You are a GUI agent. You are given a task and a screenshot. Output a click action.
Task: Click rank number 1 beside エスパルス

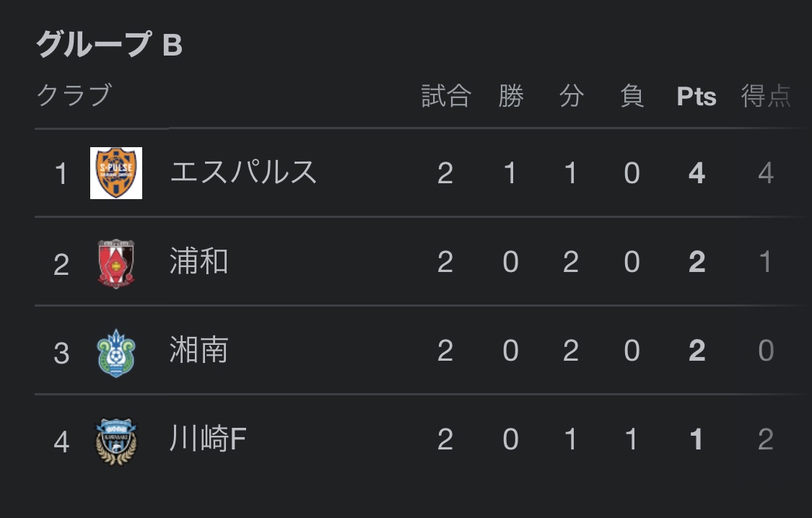tap(61, 174)
